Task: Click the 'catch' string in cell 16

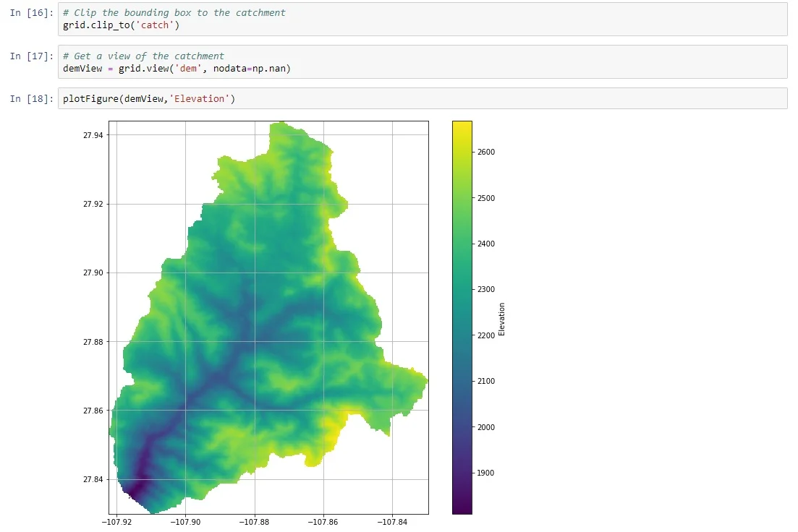Action: [x=155, y=25]
